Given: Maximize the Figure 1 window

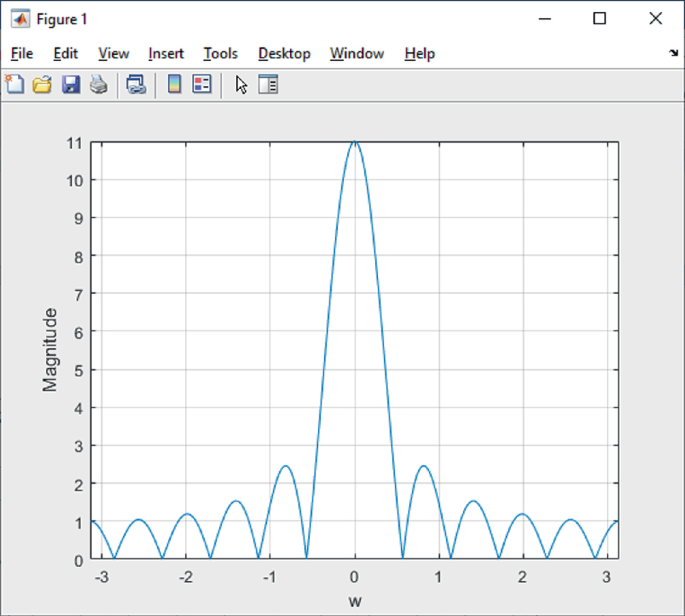Looking at the screenshot, I should (600, 18).
